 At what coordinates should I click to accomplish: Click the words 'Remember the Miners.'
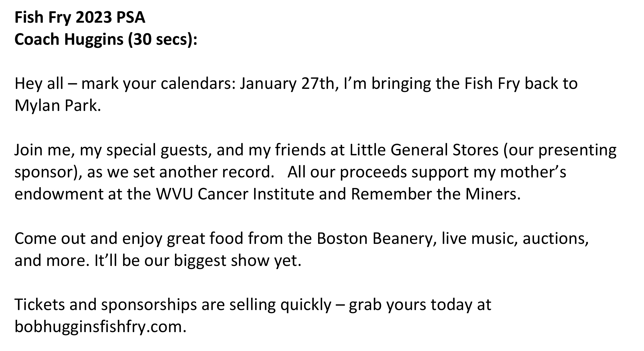click(436, 194)
